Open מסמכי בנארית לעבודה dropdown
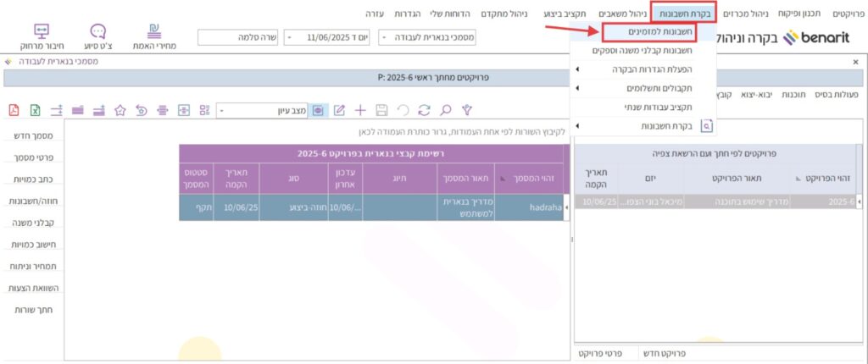 [x=428, y=38]
